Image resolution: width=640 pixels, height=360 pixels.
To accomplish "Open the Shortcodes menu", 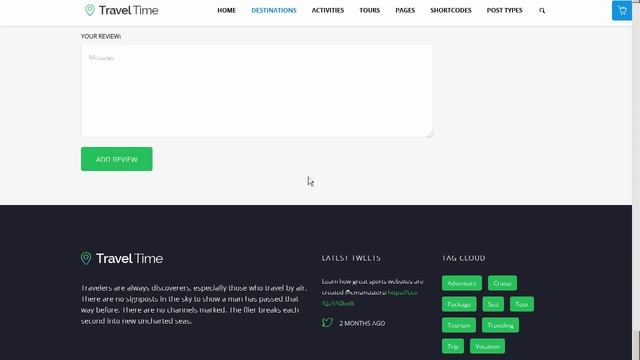I will click(451, 10).
